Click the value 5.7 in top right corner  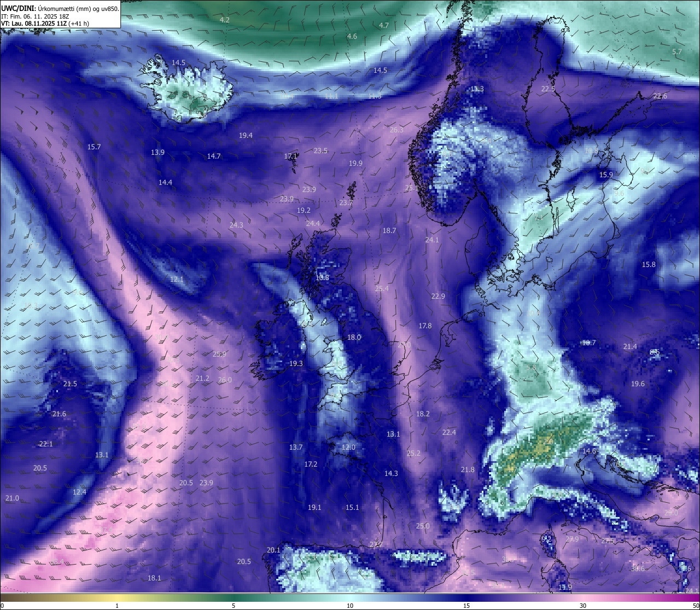pos(677,52)
